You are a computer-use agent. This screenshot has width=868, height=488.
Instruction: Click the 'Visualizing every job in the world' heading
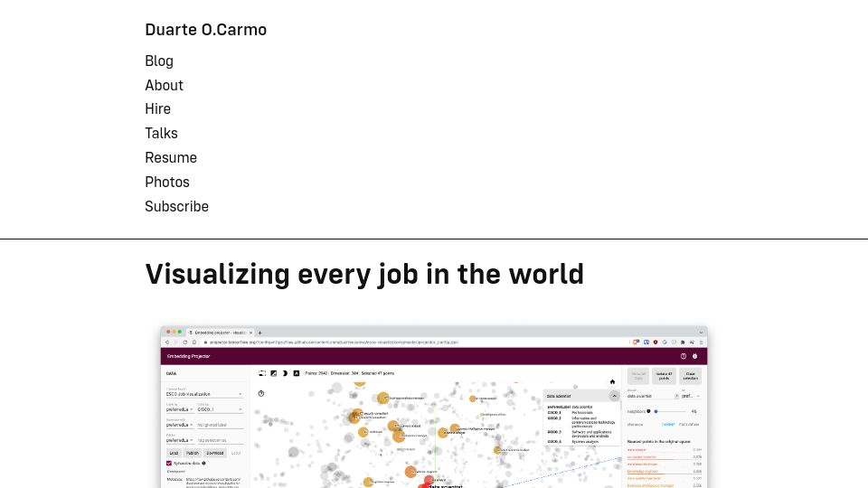tap(364, 275)
